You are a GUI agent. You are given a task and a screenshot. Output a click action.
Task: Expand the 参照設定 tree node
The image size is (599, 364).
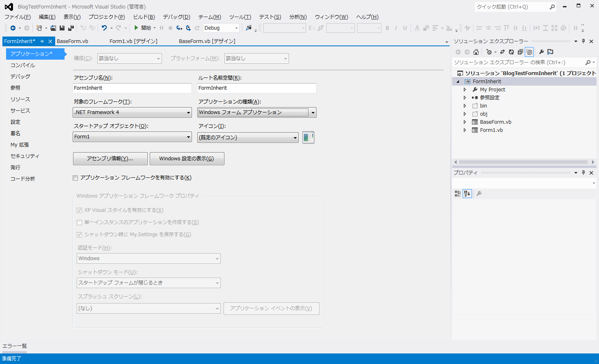pyautogui.click(x=465, y=98)
